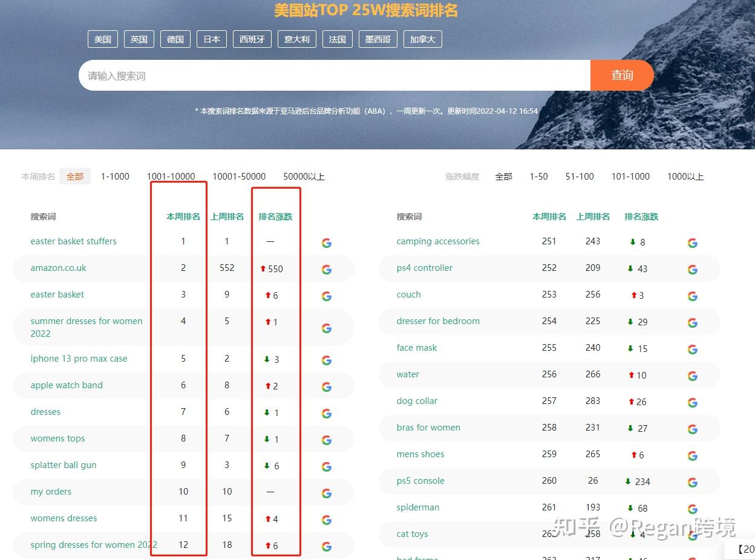Open Google icon in water row

pos(693,376)
